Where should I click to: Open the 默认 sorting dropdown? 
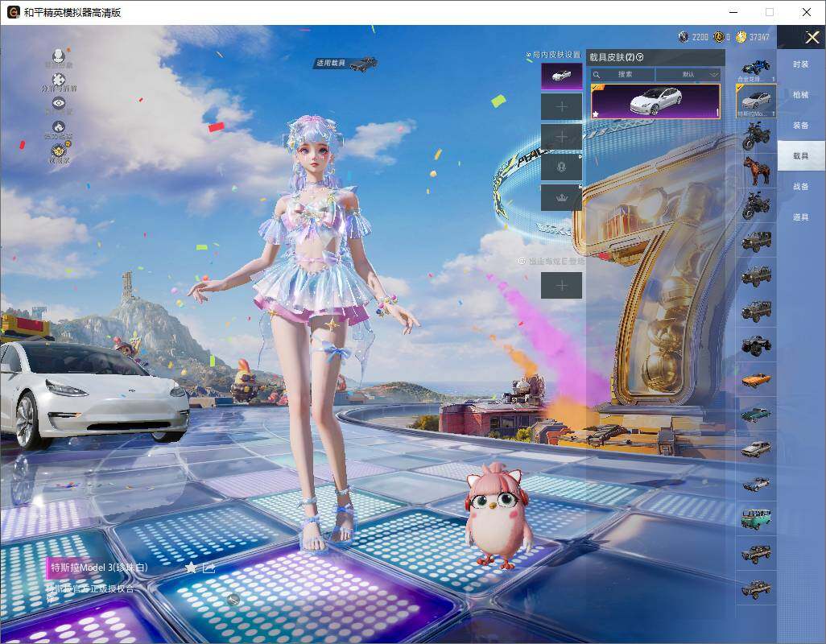[688, 74]
